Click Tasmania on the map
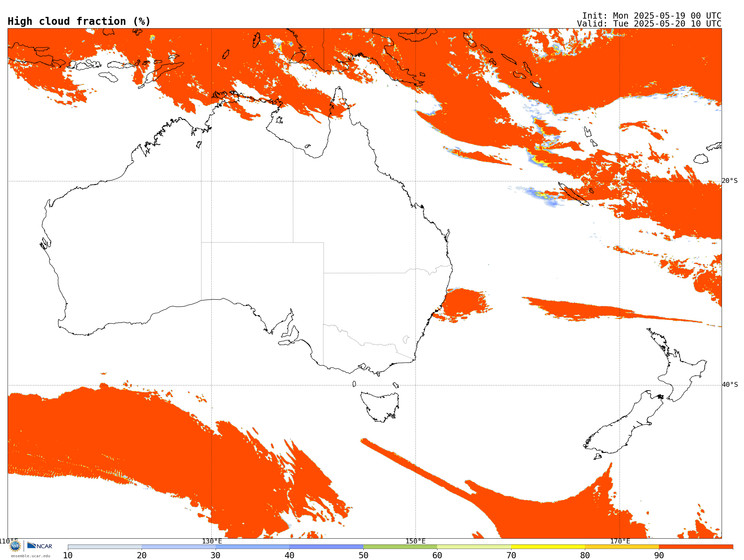 click(x=380, y=406)
